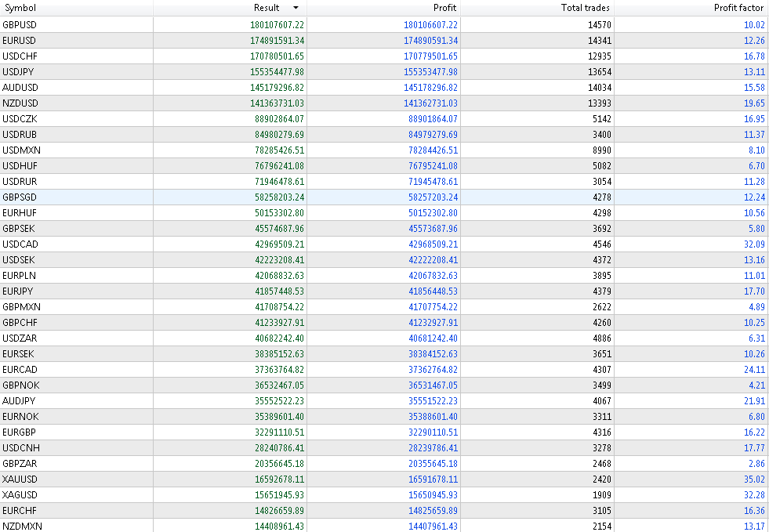Click the profit factor value 35.02
The height and width of the screenshot is (532, 769).
(x=754, y=480)
